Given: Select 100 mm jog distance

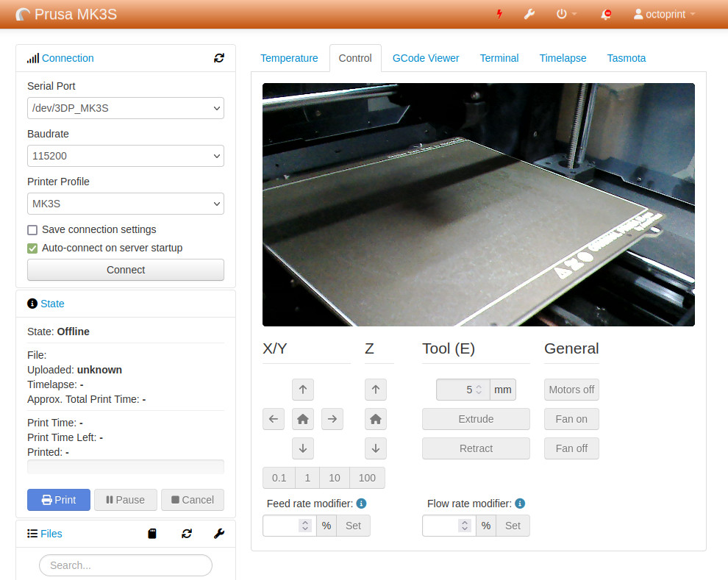Looking at the screenshot, I should [x=367, y=478].
